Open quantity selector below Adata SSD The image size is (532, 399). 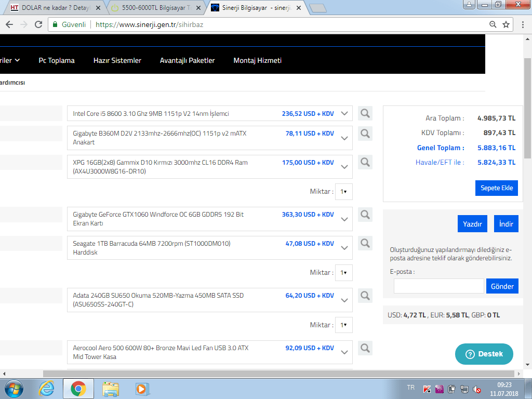point(344,325)
